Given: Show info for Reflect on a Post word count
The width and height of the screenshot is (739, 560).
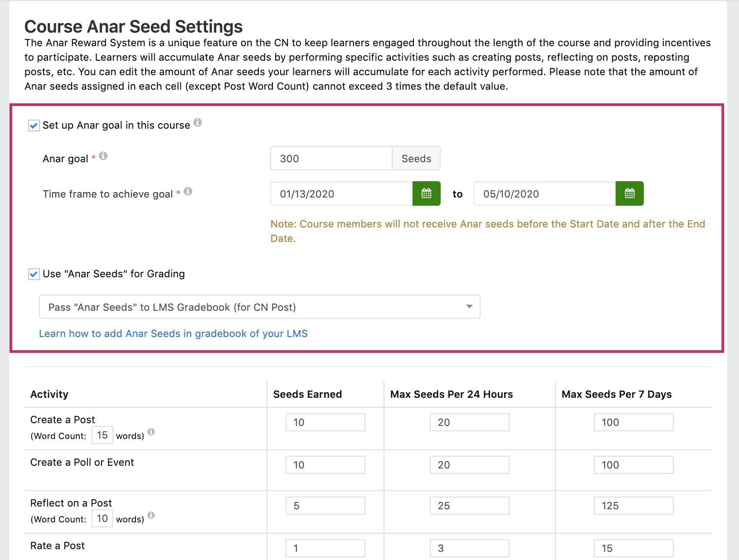Looking at the screenshot, I should coord(151,515).
